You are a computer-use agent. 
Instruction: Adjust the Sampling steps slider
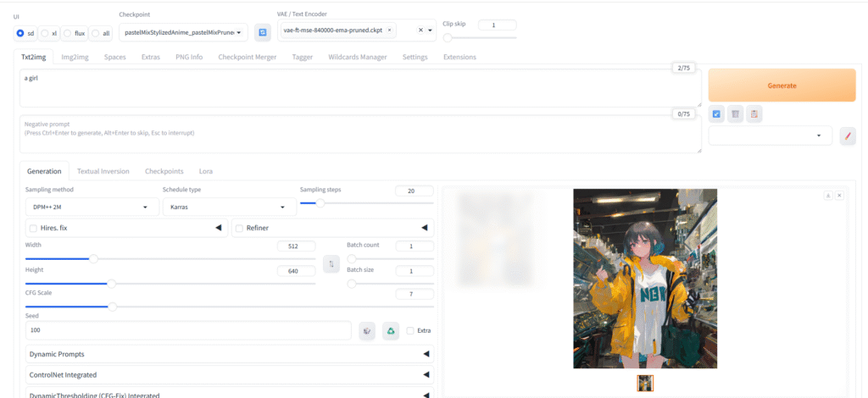click(x=367, y=203)
